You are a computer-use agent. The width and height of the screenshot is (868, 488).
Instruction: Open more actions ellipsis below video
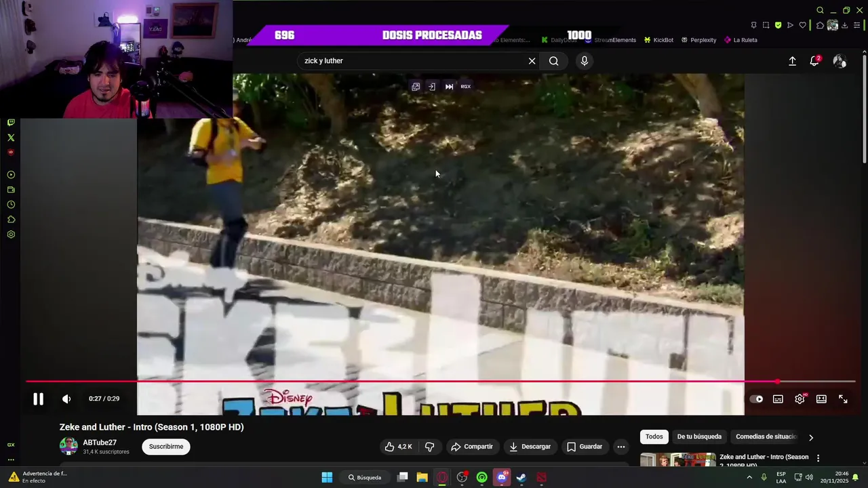[x=621, y=447]
